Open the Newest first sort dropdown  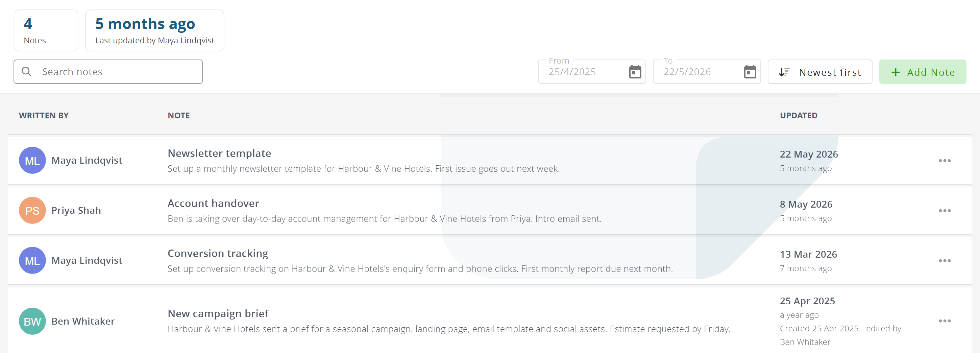click(x=820, y=72)
